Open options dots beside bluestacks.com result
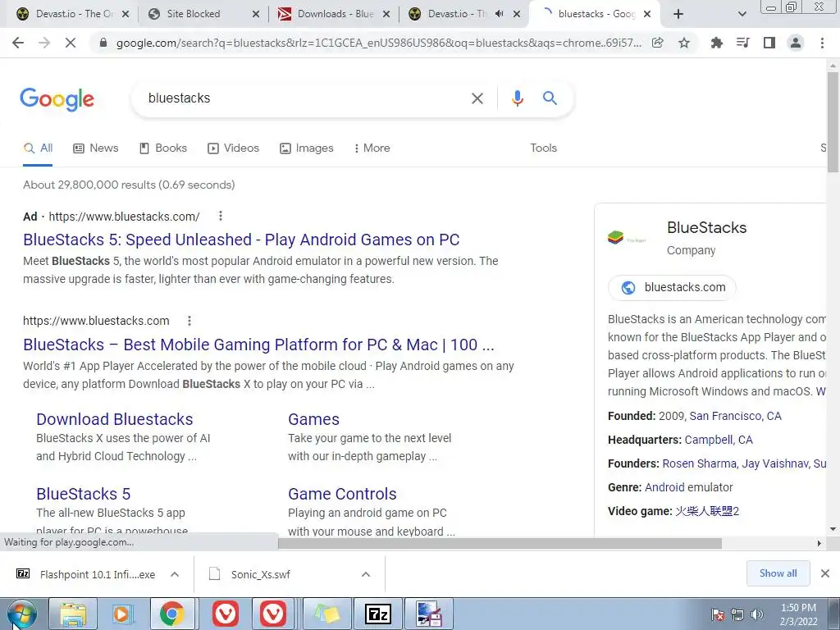Image resolution: width=840 pixels, height=630 pixels. click(189, 321)
